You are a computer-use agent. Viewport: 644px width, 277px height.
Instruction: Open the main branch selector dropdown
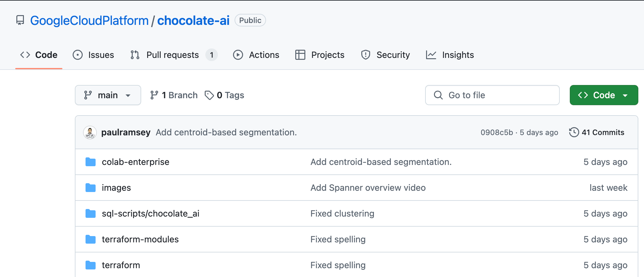point(108,95)
